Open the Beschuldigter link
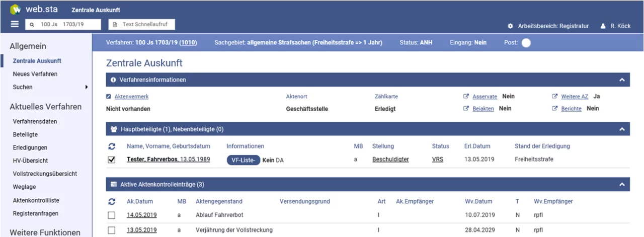The image size is (644, 237). [x=390, y=160]
